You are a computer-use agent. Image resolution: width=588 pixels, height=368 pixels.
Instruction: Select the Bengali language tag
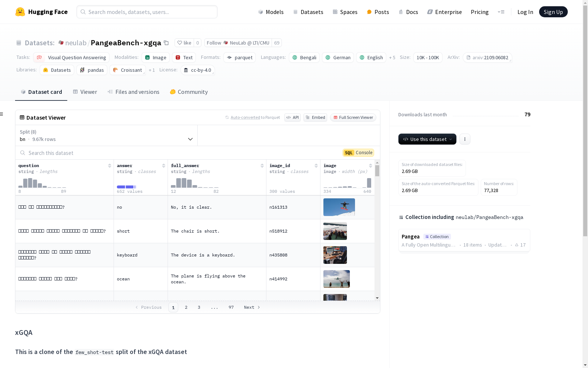(304, 57)
